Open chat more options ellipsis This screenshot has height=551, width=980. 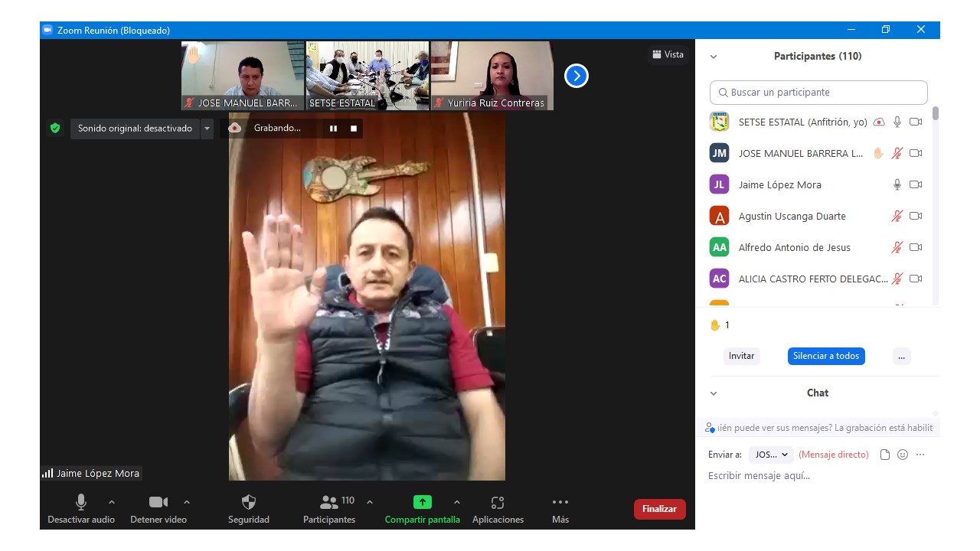(x=920, y=455)
